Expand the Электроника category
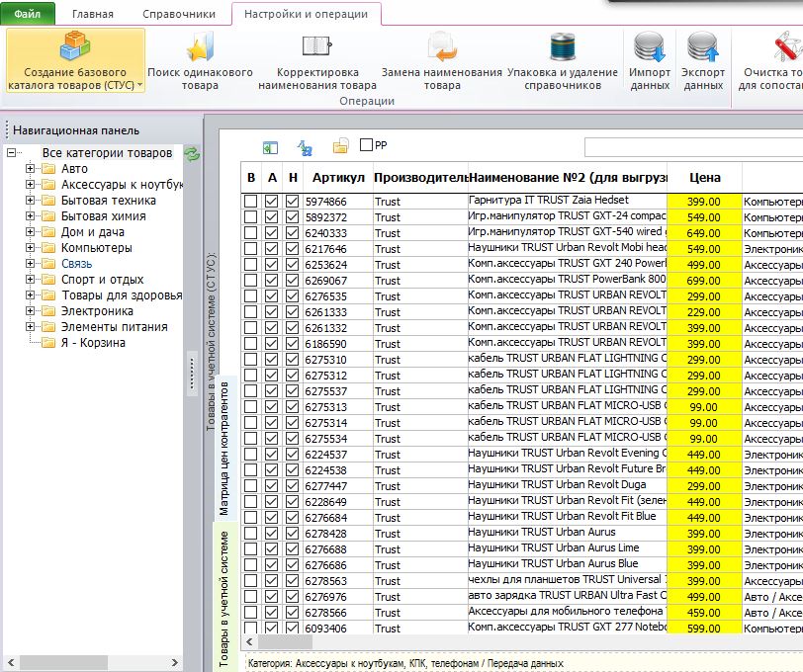Image resolution: width=803 pixels, height=672 pixels. coord(31,310)
